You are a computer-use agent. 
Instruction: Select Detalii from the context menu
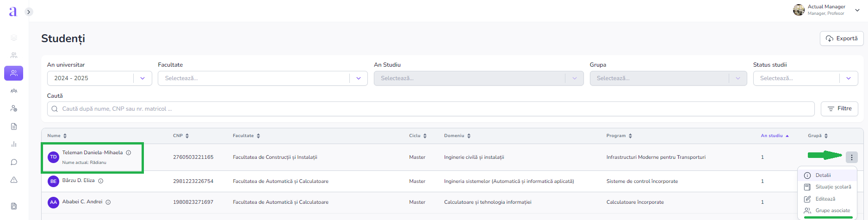(823, 176)
